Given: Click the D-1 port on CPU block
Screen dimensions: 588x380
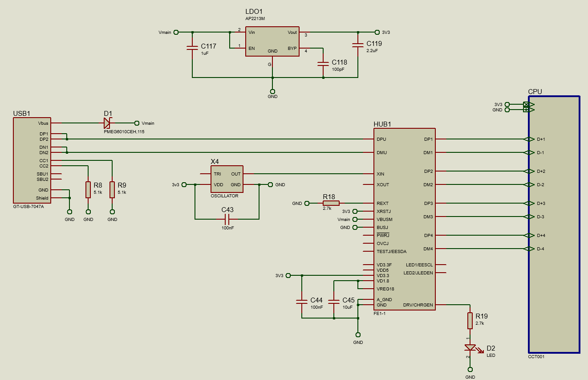Looking at the screenshot, I should point(530,152).
